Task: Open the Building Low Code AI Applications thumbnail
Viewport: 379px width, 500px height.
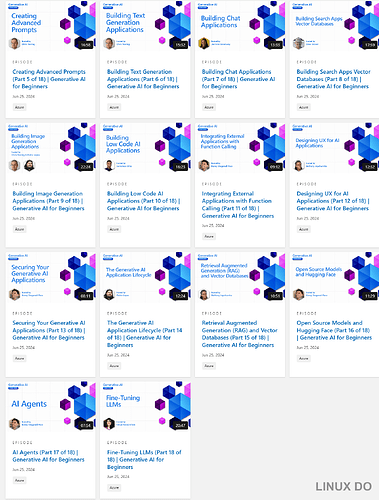Action: [x=145, y=148]
